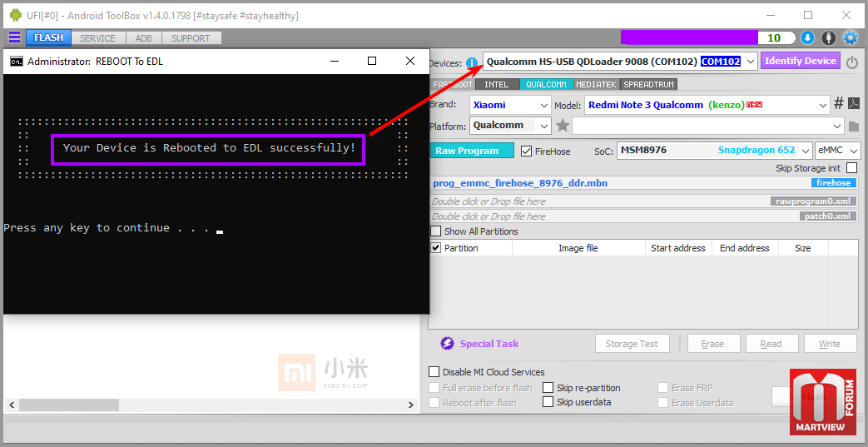Toggle the FireHose checkbox
This screenshot has width=868, height=447.
(526, 151)
